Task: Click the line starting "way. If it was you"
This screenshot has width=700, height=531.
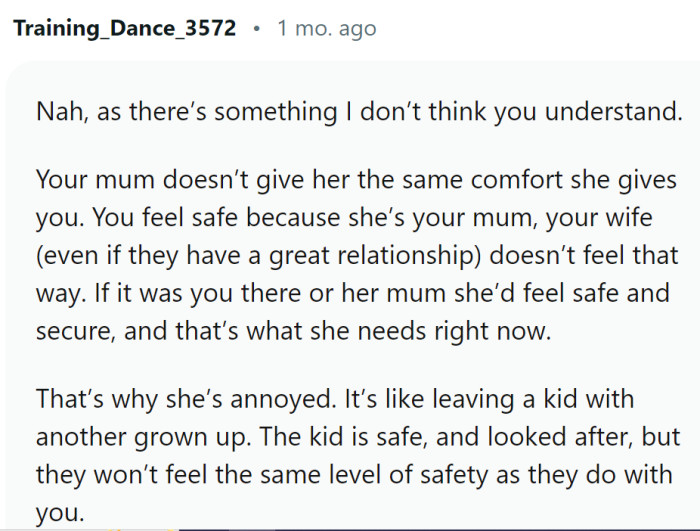Action: [356, 295]
